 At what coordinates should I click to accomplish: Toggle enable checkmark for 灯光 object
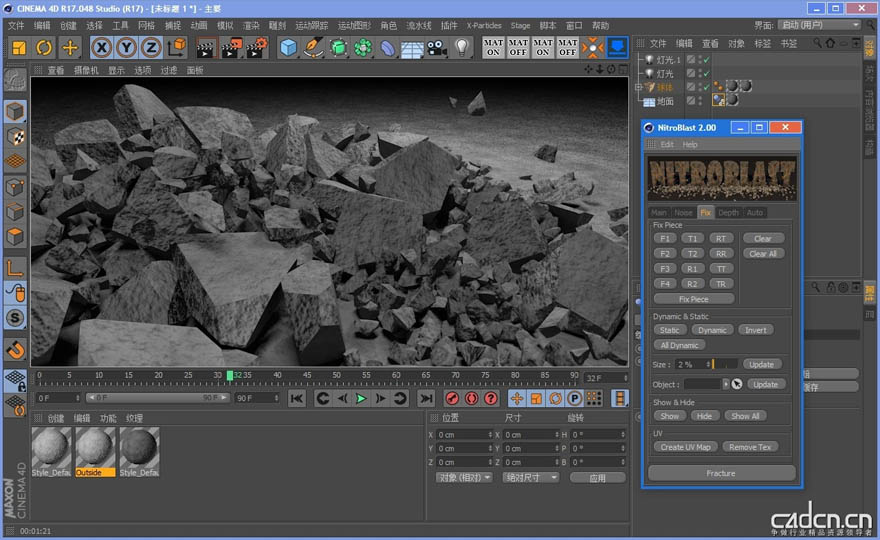pos(707,74)
